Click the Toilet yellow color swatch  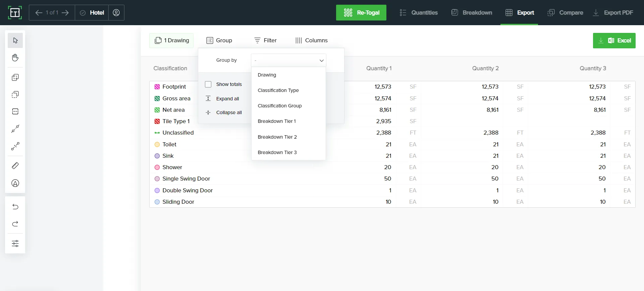157,145
